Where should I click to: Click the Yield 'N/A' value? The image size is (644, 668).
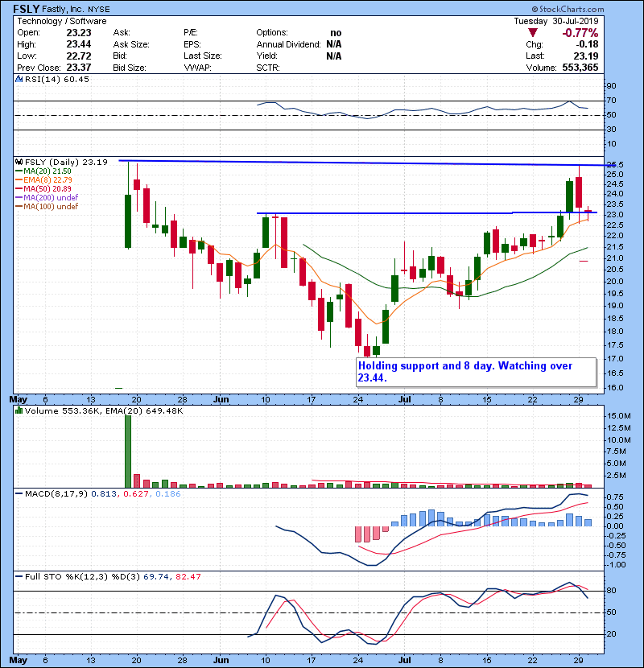(x=334, y=56)
